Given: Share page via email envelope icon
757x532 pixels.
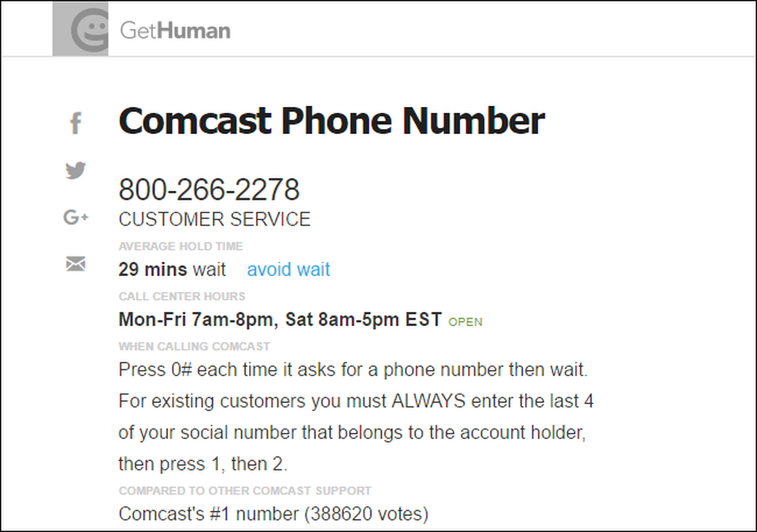Looking at the screenshot, I should click(76, 263).
